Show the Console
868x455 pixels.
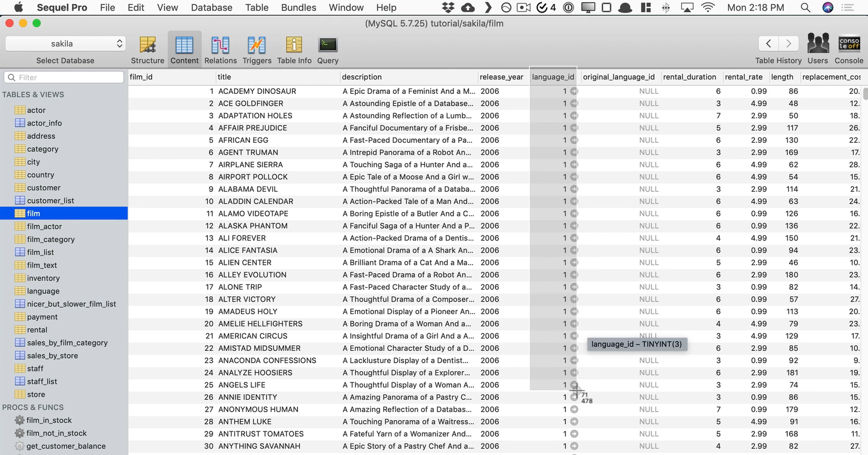(849, 49)
